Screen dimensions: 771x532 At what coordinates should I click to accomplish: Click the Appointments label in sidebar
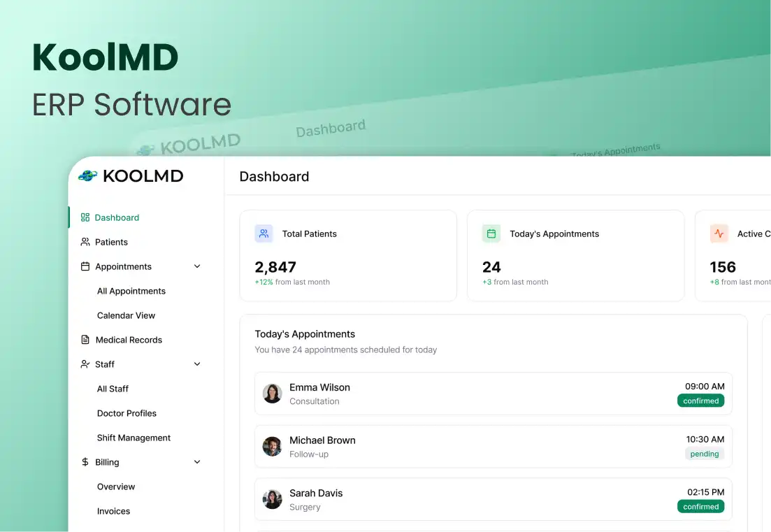[x=124, y=266]
